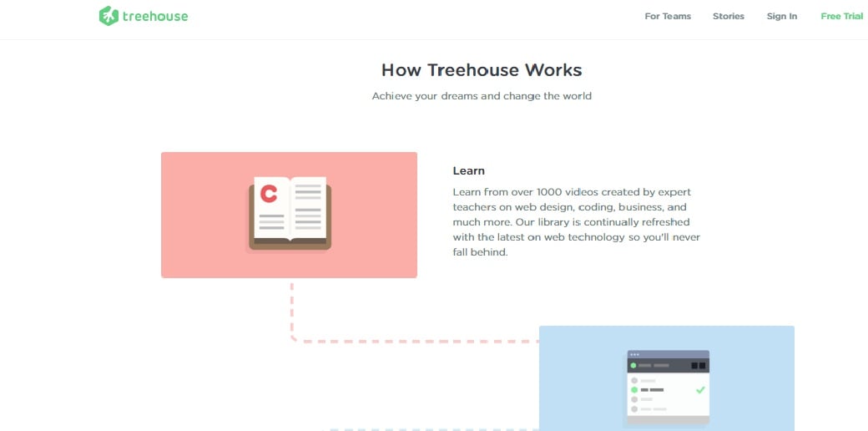Click the Learn section heading
This screenshot has height=431, width=868.
(x=468, y=170)
